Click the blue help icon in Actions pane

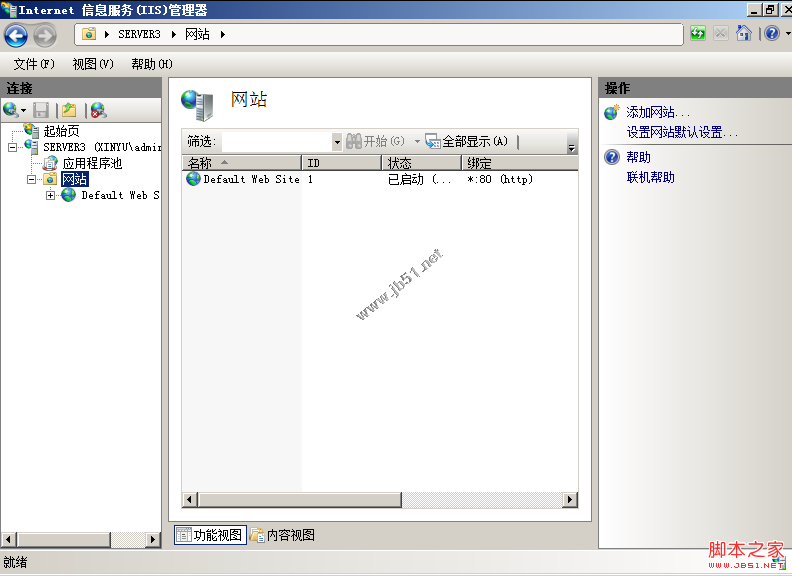[x=612, y=157]
